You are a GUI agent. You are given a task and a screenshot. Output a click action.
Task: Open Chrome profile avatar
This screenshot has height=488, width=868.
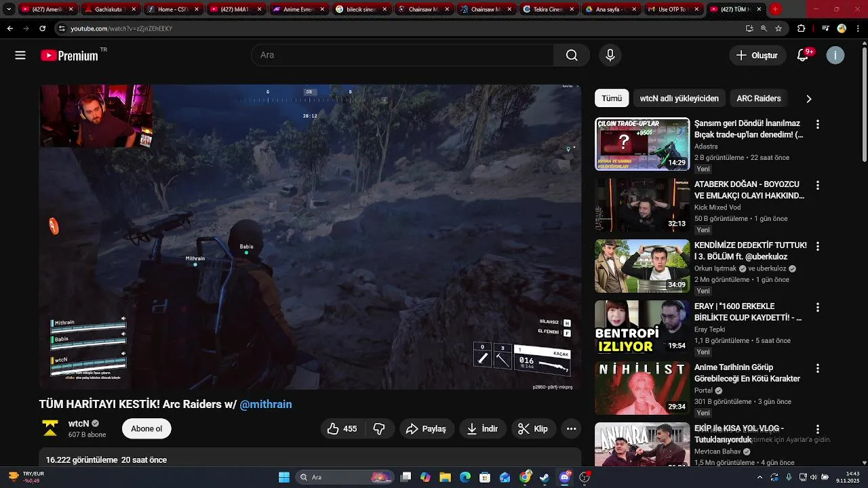842,28
